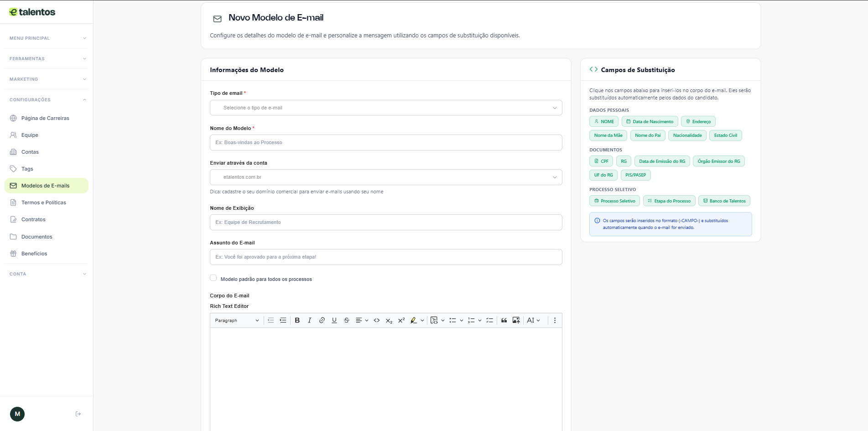This screenshot has height=431, width=868.
Task: Insert the NOME substitution field
Action: click(x=603, y=122)
